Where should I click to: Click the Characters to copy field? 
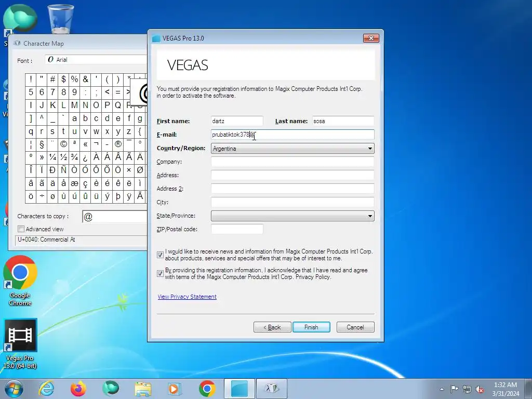[115, 217]
